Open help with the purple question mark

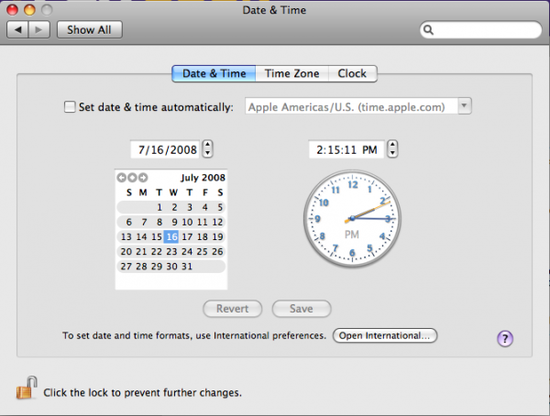[x=505, y=338]
